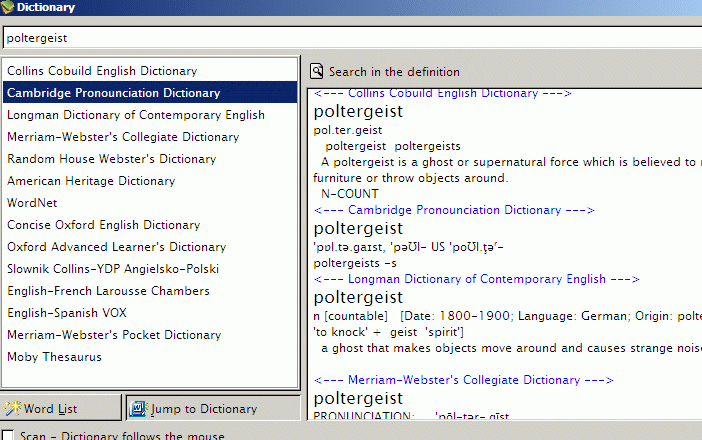
Task: Click the Search in the definition magnifier icon
Action: coord(317,71)
